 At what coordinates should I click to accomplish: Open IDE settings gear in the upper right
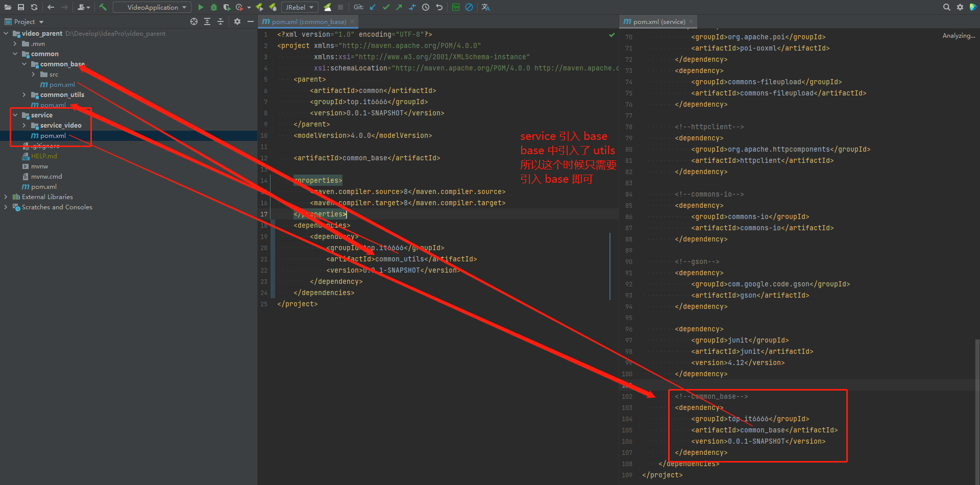pyautogui.click(x=960, y=7)
